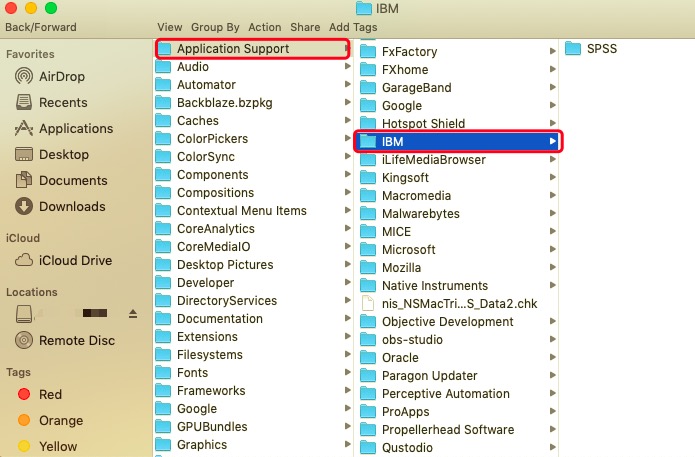Expand the Oracle folder arrow
Image resolution: width=695 pixels, height=457 pixels.
pos(552,357)
